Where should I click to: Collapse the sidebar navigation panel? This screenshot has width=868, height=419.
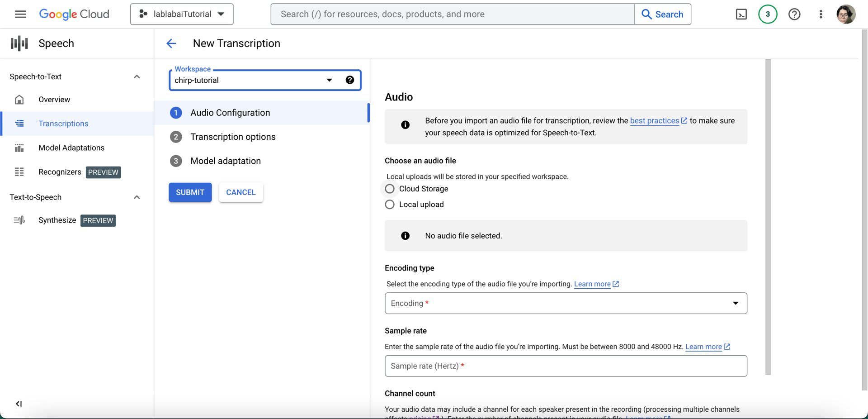coord(19,404)
